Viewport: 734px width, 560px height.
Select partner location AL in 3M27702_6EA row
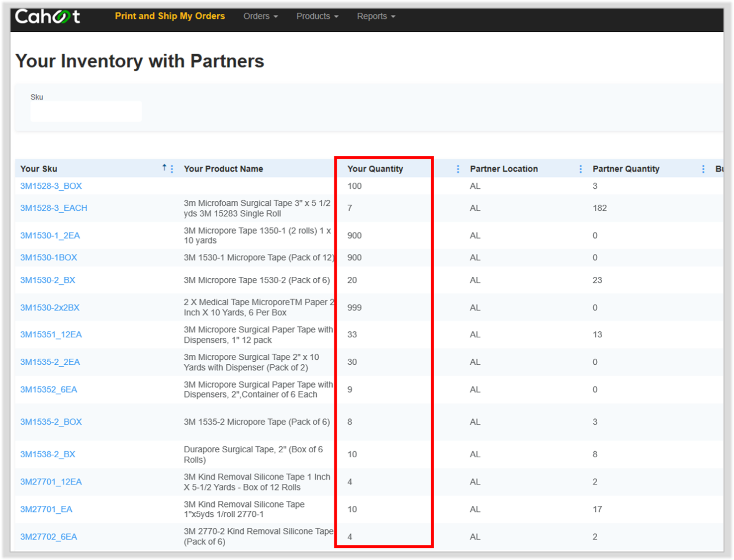pyautogui.click(x=475, y=537)
